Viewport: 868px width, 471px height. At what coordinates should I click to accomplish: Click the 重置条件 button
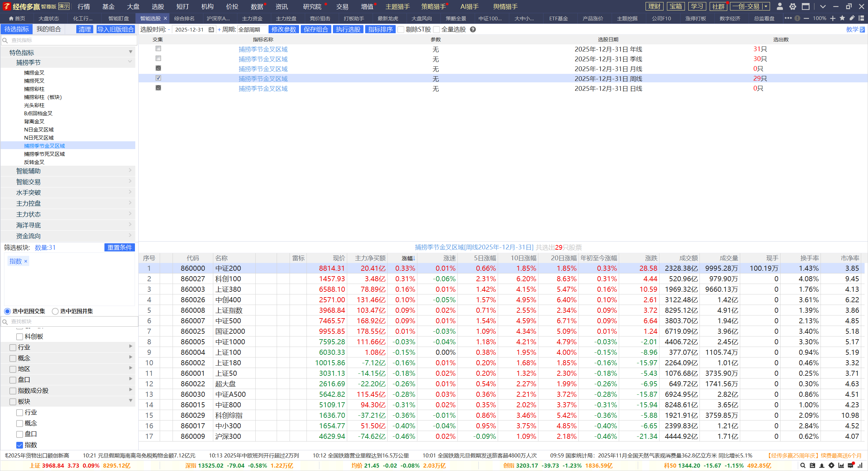click(119, 247)
